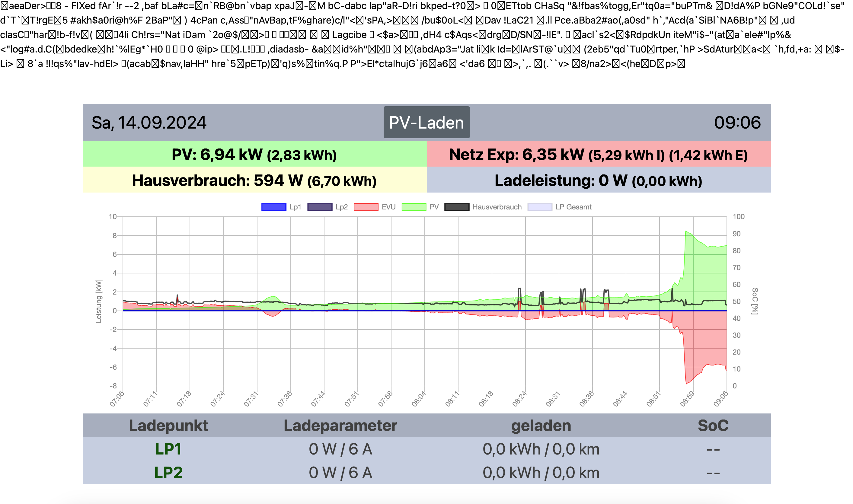Toggle the Lp1 blue legend swatch
Viewport: 853px width, 504px height.
[273, 207]
